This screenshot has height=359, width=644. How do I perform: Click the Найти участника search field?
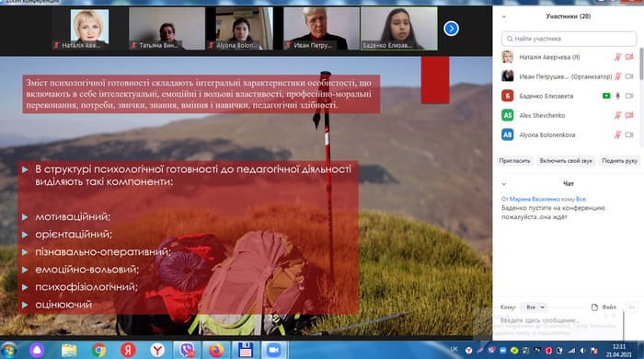click(x=569, y=39)
